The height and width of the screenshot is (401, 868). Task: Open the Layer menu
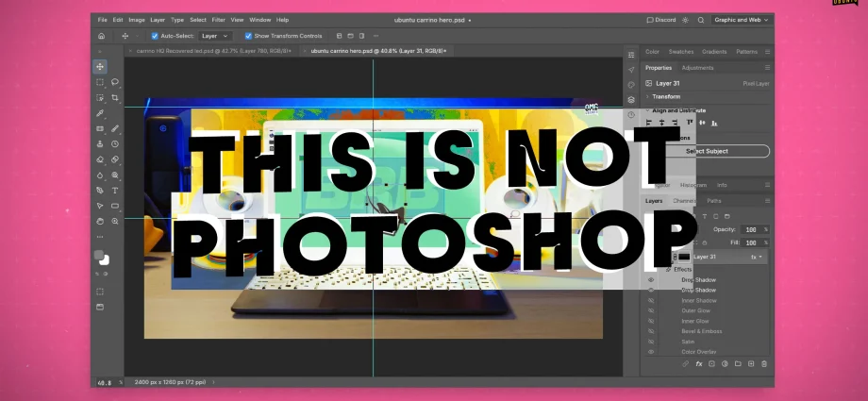coord(158,20)
